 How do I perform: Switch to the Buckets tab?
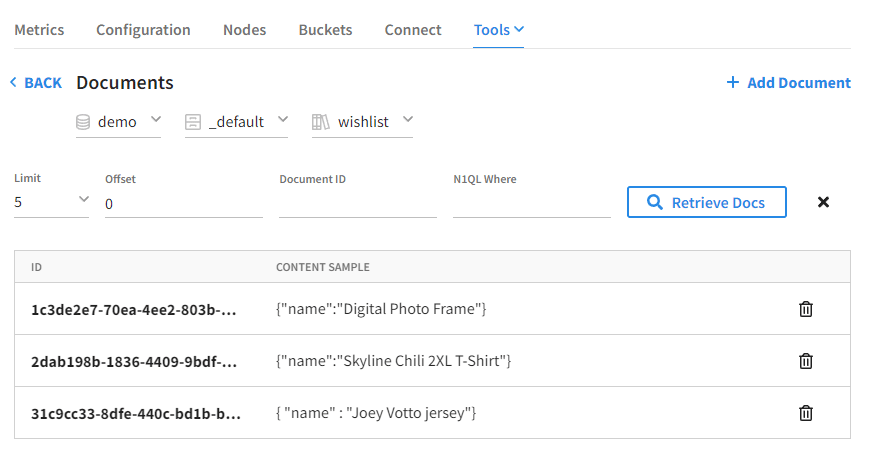coord(325,30)
